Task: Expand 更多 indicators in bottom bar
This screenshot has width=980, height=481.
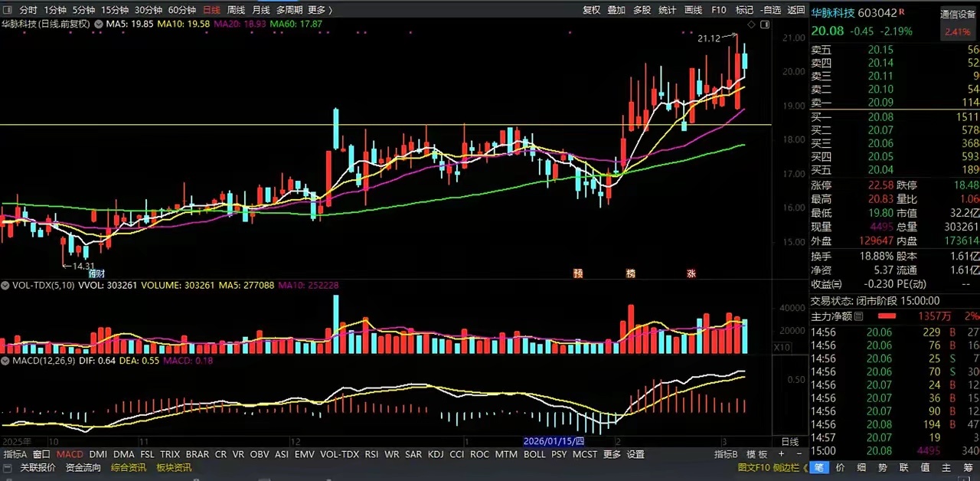Action: pos(612,454)
